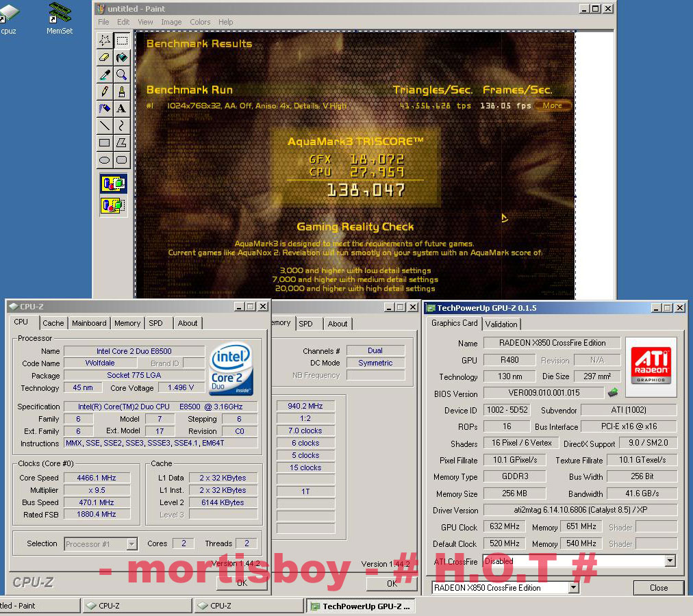This screenshot has width=693, height=616.
Task: Open the Paint Edit menu
Action: coord(123,22)
